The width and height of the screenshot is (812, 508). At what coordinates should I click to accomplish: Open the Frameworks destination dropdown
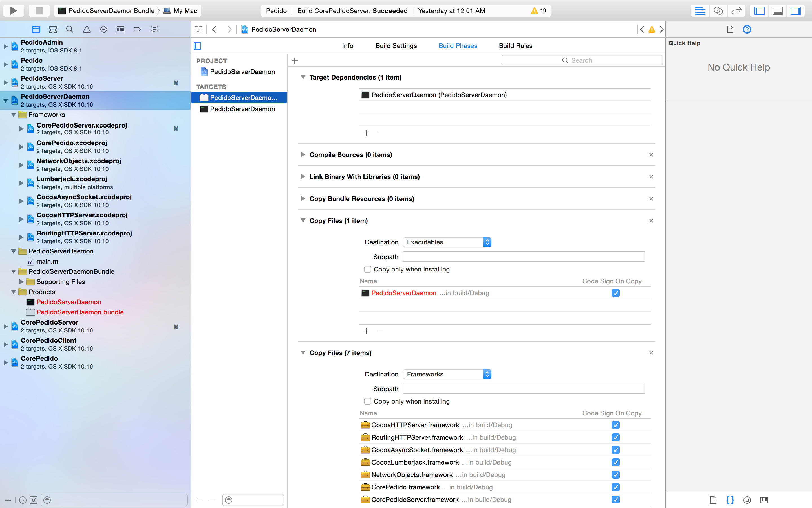[x=447, y=374]
